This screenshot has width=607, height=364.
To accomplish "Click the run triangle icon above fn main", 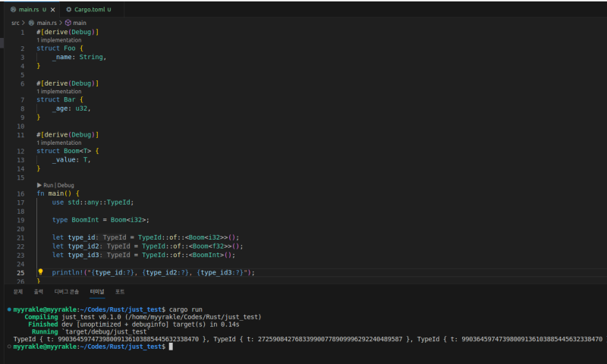I will 39,185.
